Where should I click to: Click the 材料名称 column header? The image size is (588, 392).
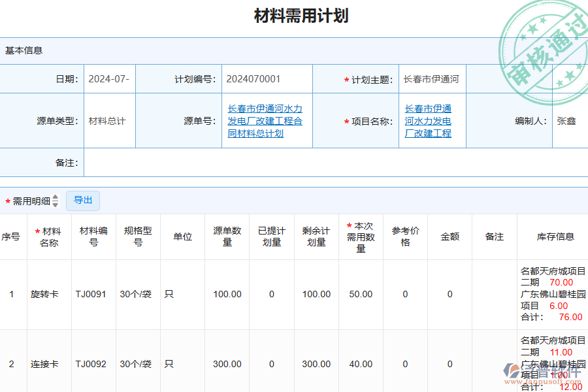(49, 237)
